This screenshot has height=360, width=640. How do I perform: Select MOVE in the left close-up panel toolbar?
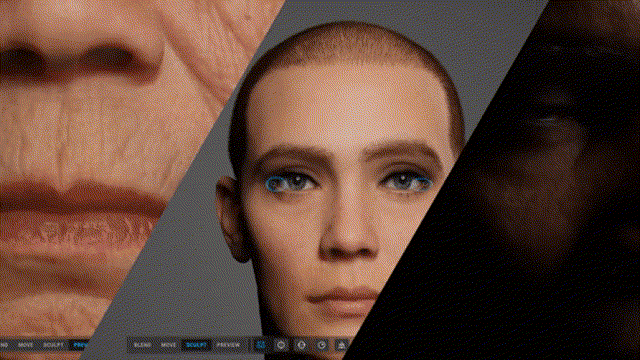25,345
